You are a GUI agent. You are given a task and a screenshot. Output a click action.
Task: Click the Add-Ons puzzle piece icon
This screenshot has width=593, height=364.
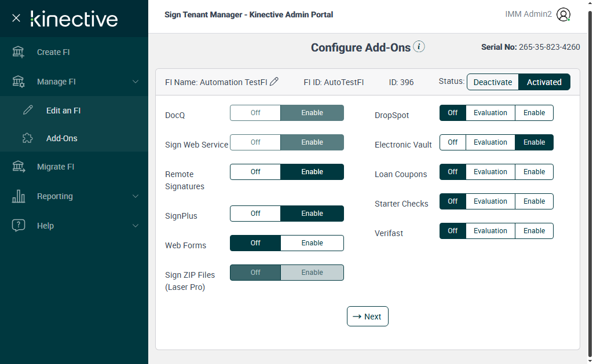click(x=28, y=138)
